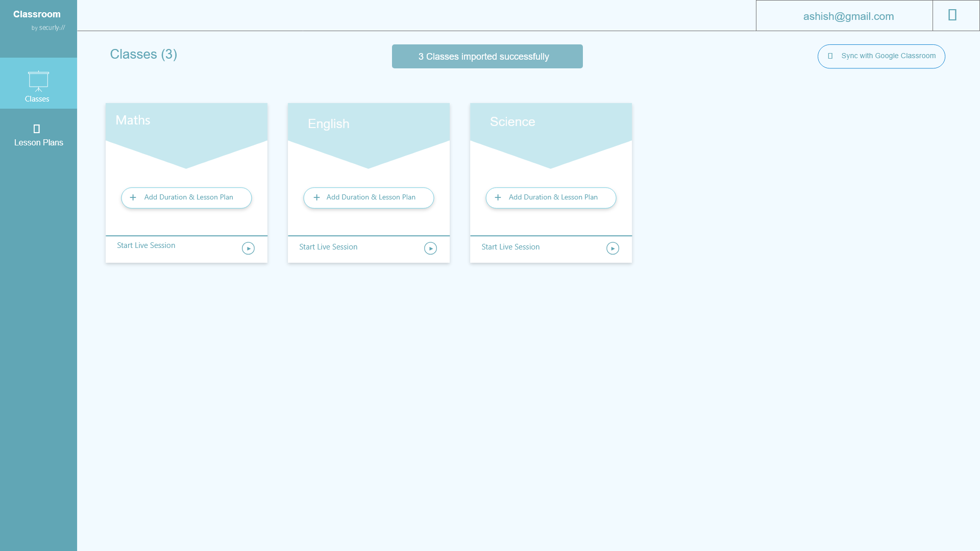Screen dimensions: 980x551
Task: Start Live Session for Maths class
Action: coord(146,245)
